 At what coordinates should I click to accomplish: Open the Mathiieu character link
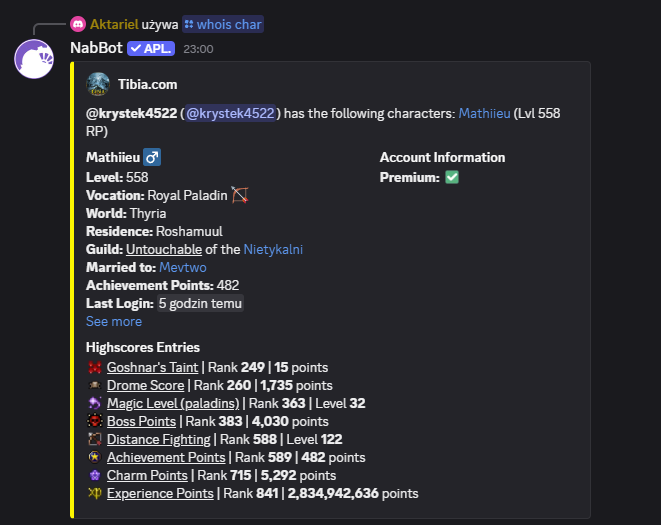coord(484,113)
